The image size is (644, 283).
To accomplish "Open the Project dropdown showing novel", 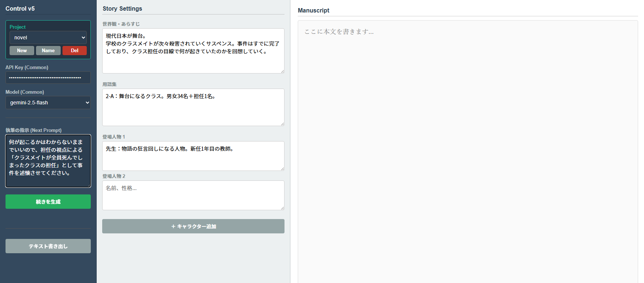I will 48,37.
